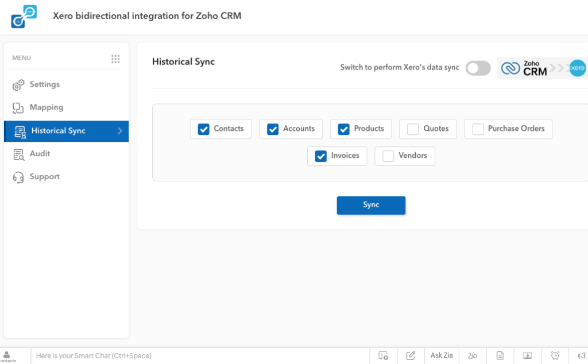Screen dimensions: 588x364
Task: Click the page title 'Xero bidirectional integration for Zoho CRM'
Action: point(147,16)
